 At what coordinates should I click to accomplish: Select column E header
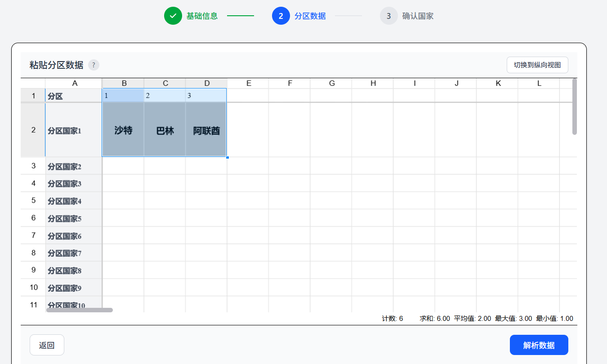click(x=248, y=83)
